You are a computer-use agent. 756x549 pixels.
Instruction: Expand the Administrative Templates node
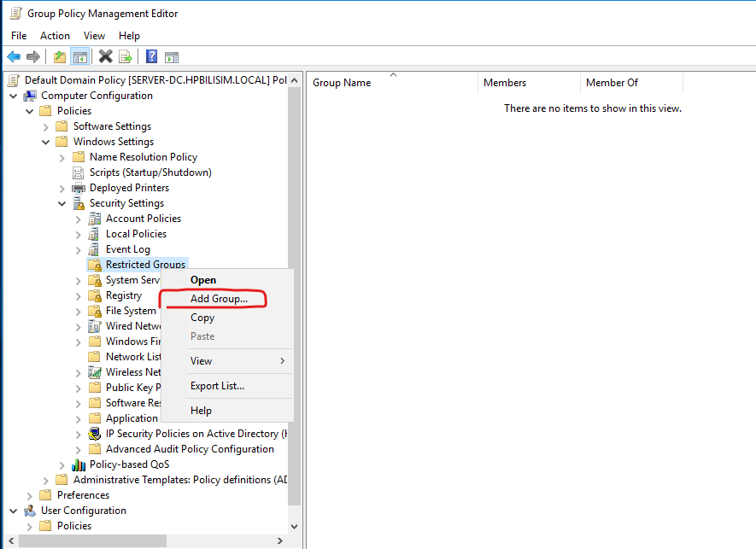(x=46, y=481)
